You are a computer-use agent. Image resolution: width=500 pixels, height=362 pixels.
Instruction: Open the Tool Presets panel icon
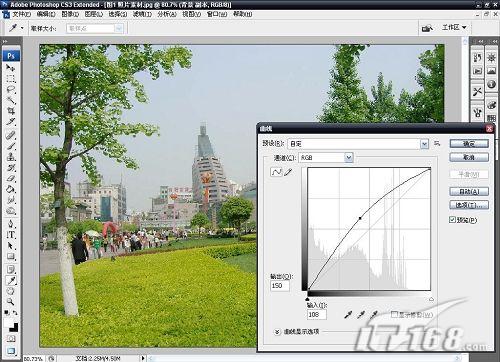[477, 91]
